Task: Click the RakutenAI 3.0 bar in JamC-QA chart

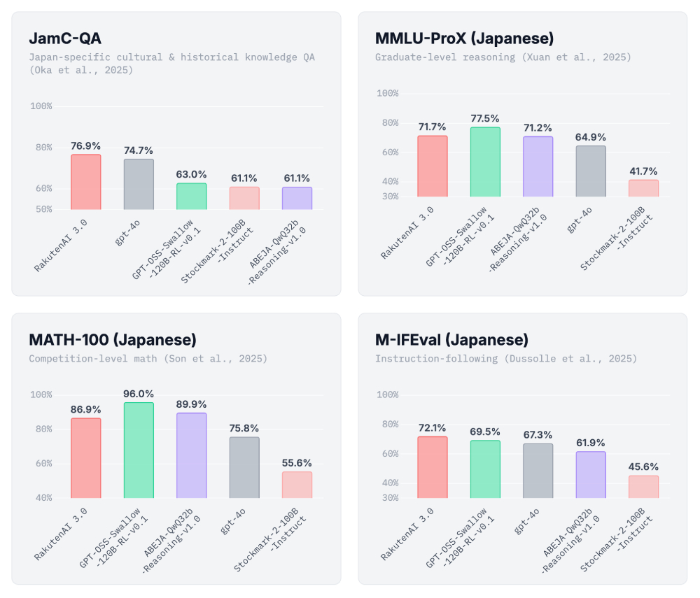Action: [86, 182]
